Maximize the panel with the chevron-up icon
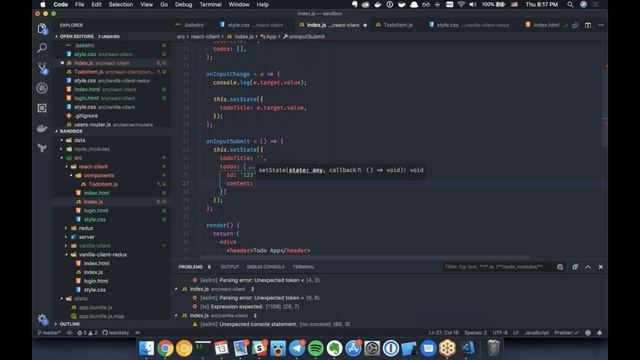Image resolution: width=640 pixels, height=360 pixels. [588, 267]
